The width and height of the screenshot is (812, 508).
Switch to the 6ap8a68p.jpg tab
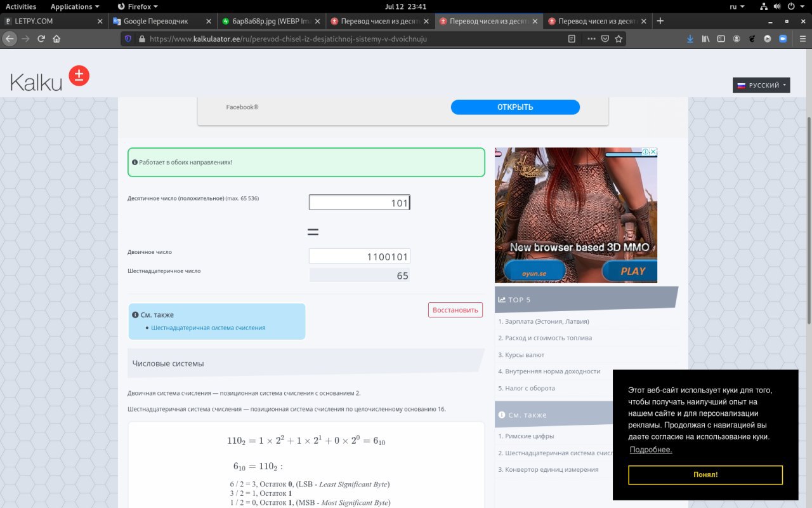[x=271, y=21]
